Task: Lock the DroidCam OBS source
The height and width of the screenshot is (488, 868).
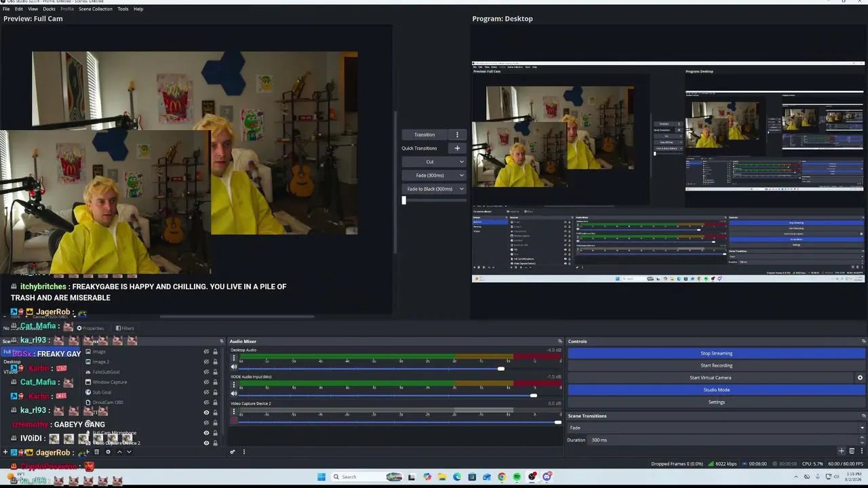Action: click(x=216, y=403)
